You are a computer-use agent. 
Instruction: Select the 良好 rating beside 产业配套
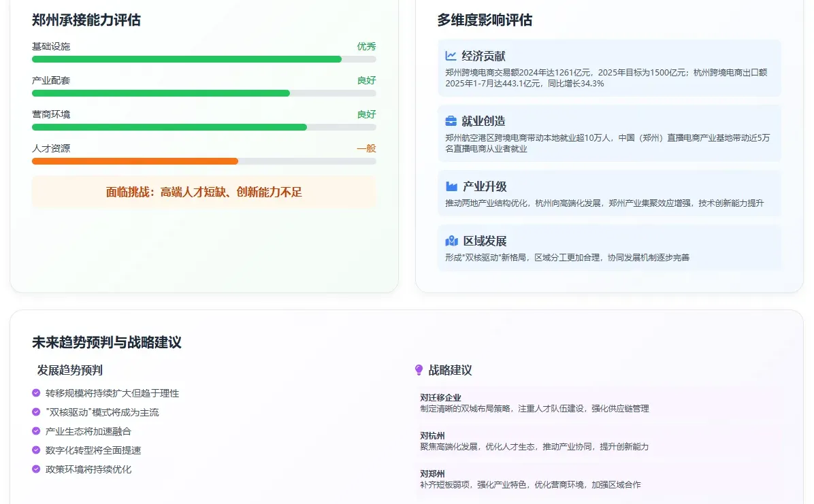(x=368, y=80)
